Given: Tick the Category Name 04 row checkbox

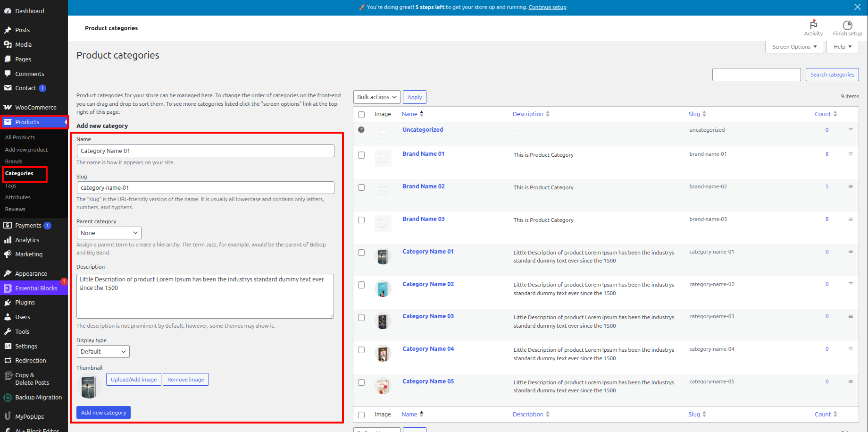Looking at the screenshot, I should click(x=361, y=350).
